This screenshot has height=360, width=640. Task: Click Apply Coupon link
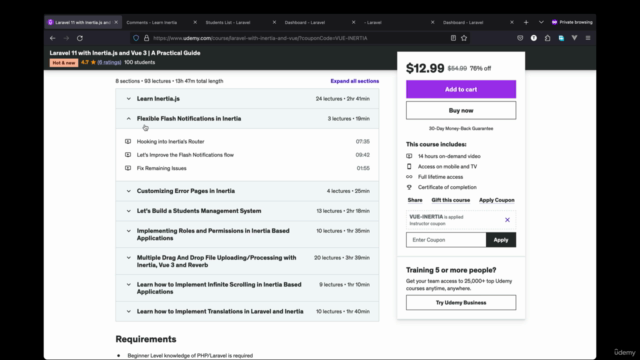pos(496,200)
